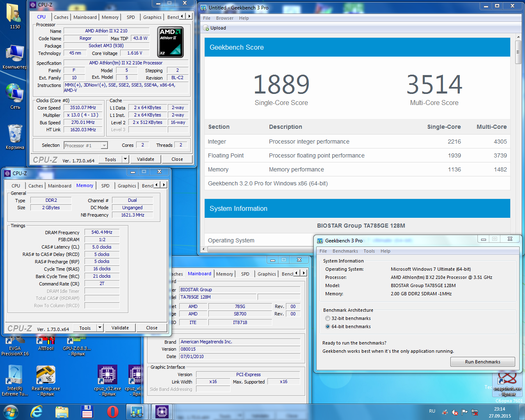This screenshot has height=420, width=525.
Task: Open Tools dropdown arrow in Memory CPU-Z window
Action: point(100,328)
